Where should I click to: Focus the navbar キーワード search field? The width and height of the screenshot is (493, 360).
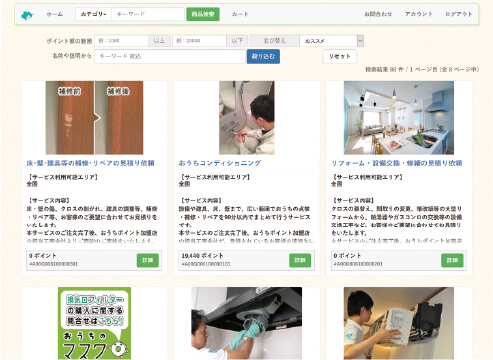pos(148,14)
